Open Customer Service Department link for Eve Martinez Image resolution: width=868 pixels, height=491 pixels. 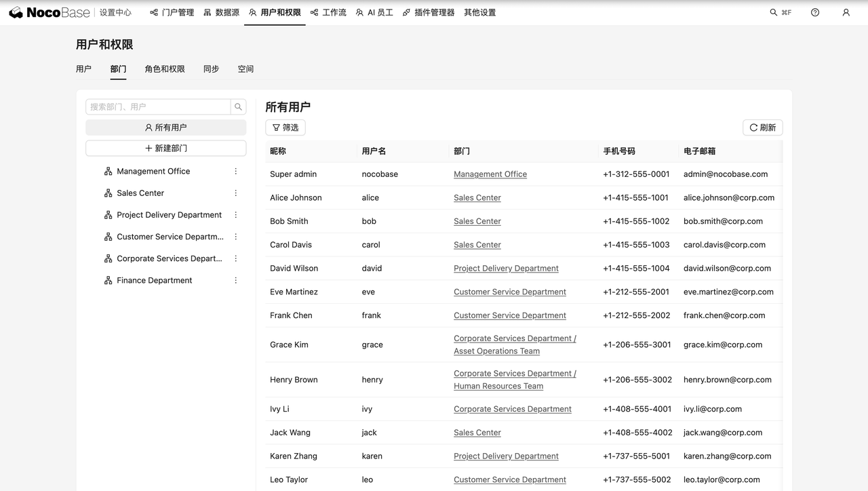pyautogui.click(x=510, y=292)
